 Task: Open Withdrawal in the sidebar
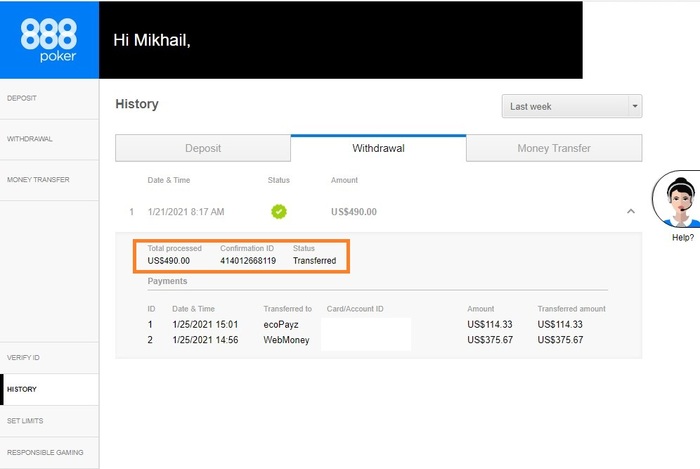coord(49,139)
